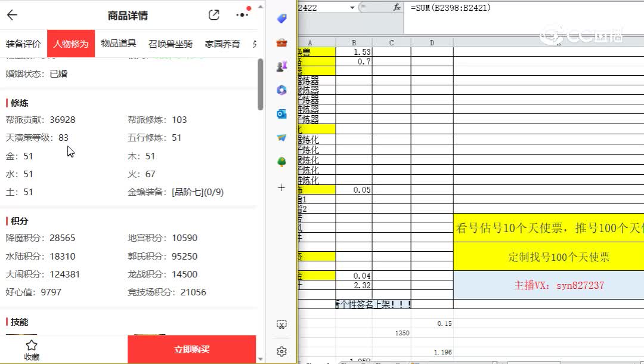Click the 看号估号10个天使票 yellow cell
The height and width of the screenshot is (364, 644).
pyautogui.click(x=549, y=228)
